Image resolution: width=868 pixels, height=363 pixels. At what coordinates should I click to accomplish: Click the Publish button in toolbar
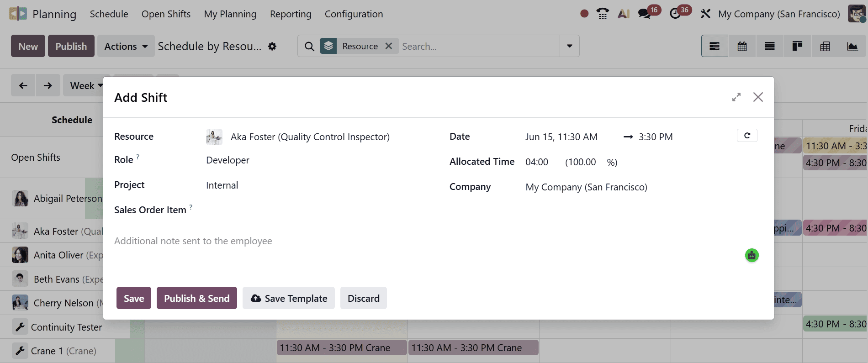(71, 46)
